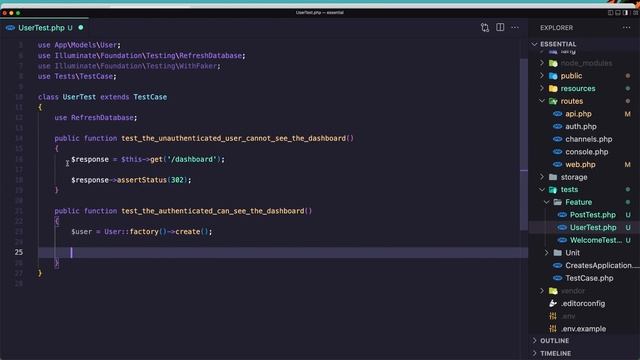
Task: Open the editor More Actions ellipsis menu
Action: (x=515, y=27)
